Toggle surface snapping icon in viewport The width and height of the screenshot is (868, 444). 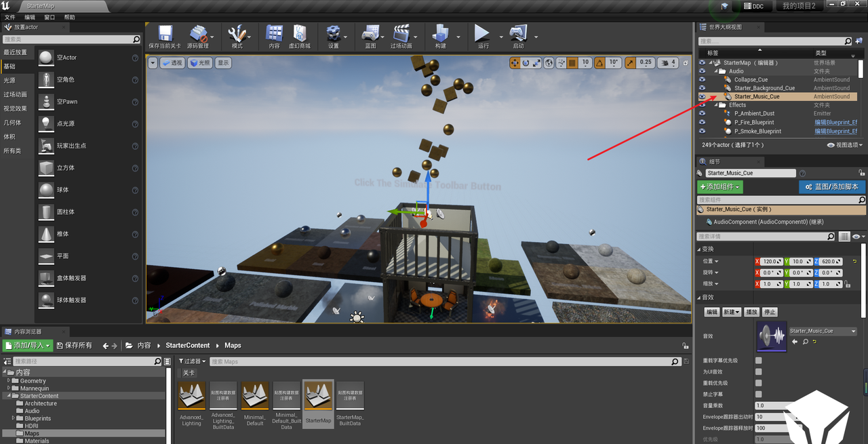tap(560, 62)
